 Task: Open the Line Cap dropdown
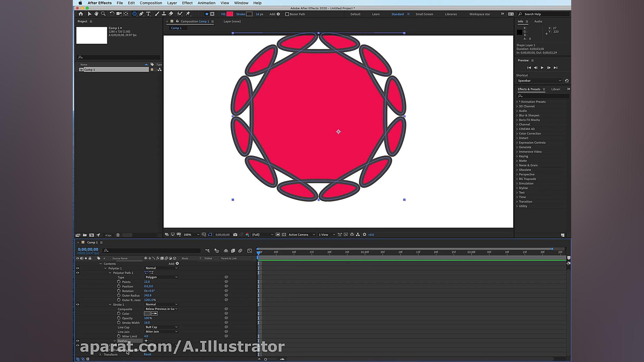(x=161, y=327)
